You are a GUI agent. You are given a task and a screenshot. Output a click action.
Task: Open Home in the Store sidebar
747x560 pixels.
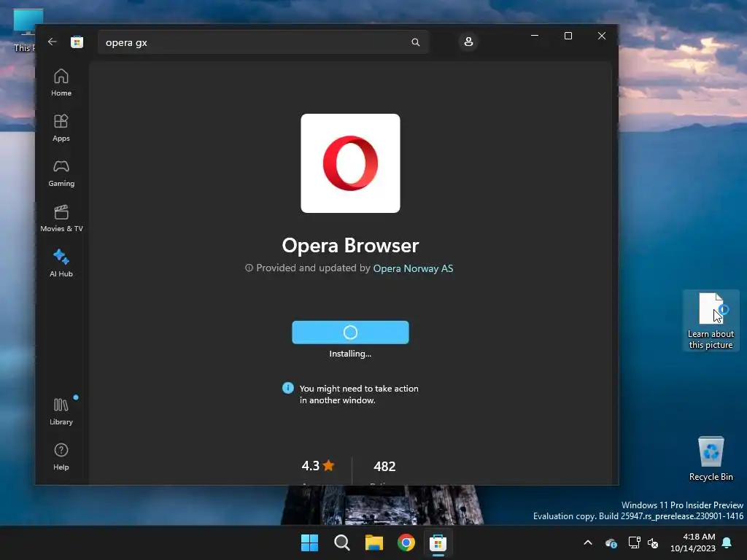[x=61, y=82]
